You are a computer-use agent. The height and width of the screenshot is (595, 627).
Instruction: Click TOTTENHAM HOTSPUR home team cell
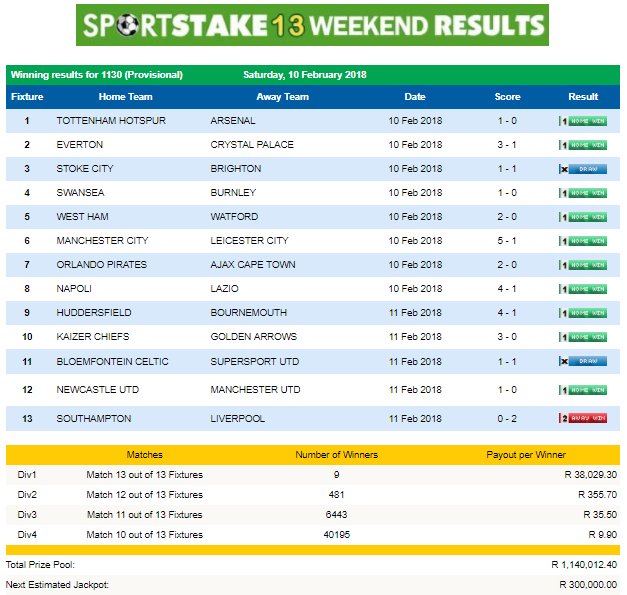tap(111, 121)
